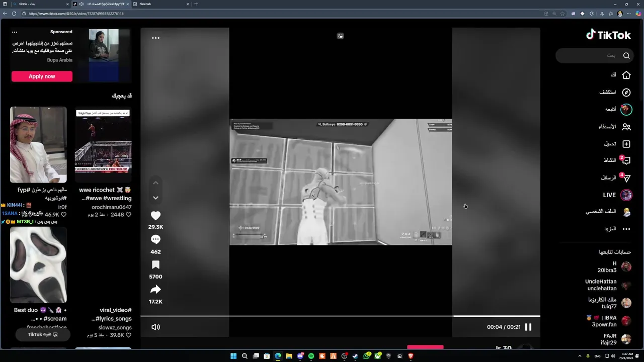Open the wwe ricochet video thumbnail
This screenshot has height=362, width=644.
point(103,145)
